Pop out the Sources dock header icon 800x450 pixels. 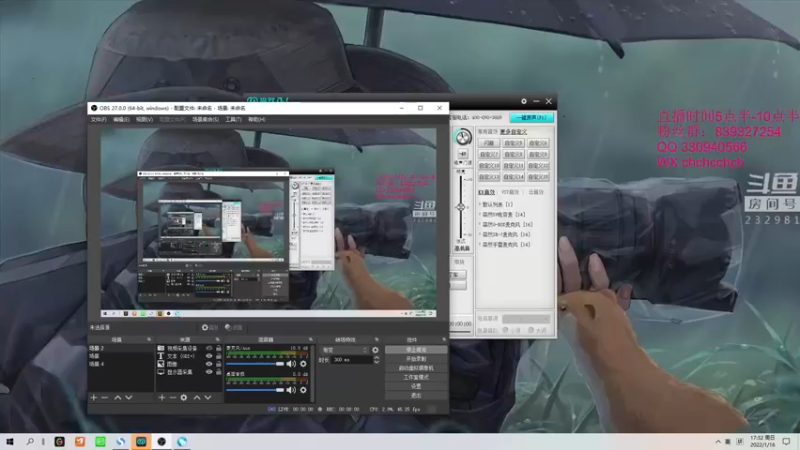(x=217, y=339)
